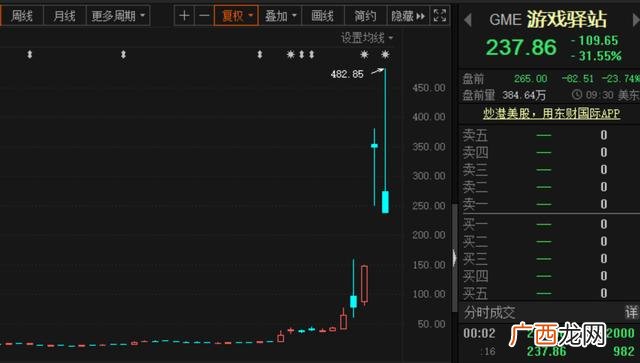Screen dimensions: 640x363
Task: Switch to 简约 simple mode
Action: point(365,16)
